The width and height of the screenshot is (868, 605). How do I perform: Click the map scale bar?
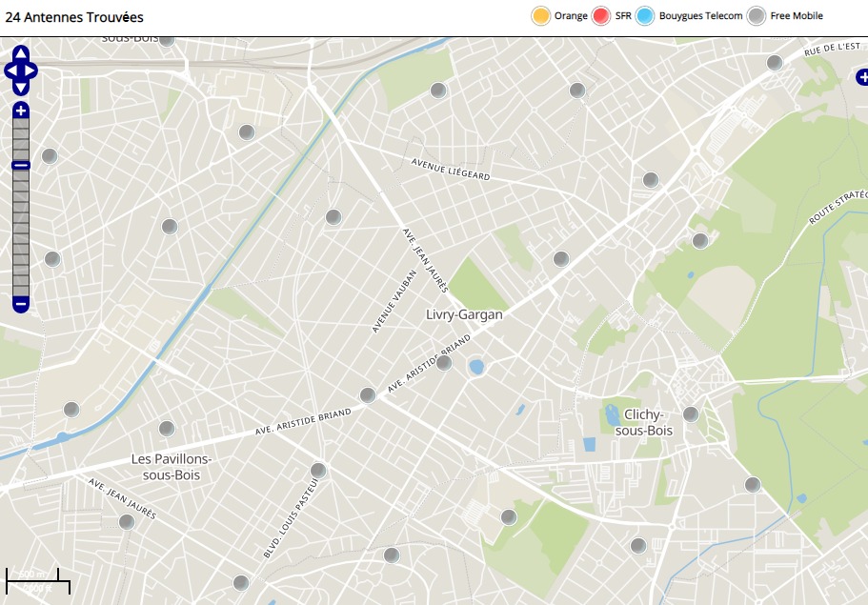[38, 578]
